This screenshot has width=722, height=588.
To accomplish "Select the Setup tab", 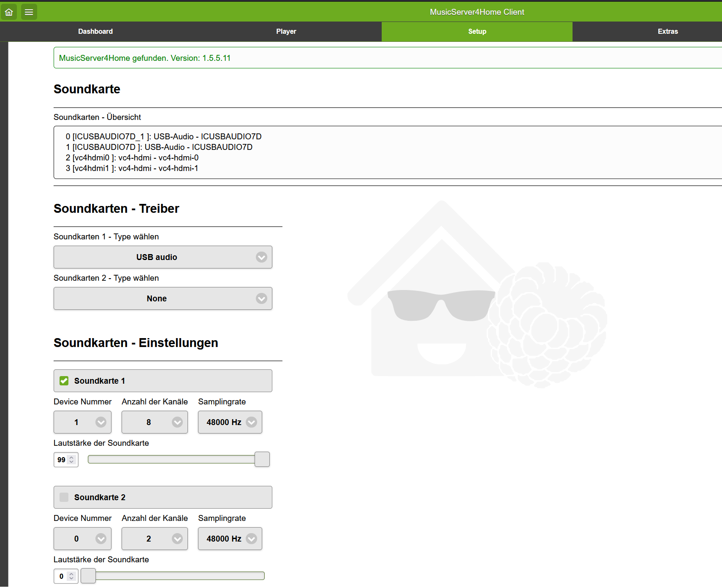I will tap(477, 31).
